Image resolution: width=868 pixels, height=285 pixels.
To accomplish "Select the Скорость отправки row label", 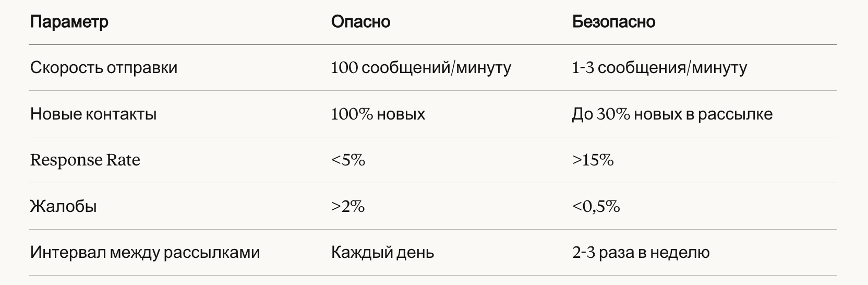I will [x=104, y=68].
